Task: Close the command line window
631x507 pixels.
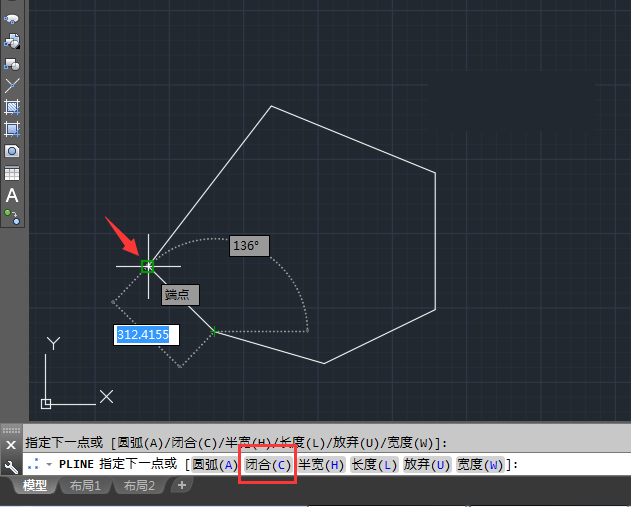Action: point(11,445)
